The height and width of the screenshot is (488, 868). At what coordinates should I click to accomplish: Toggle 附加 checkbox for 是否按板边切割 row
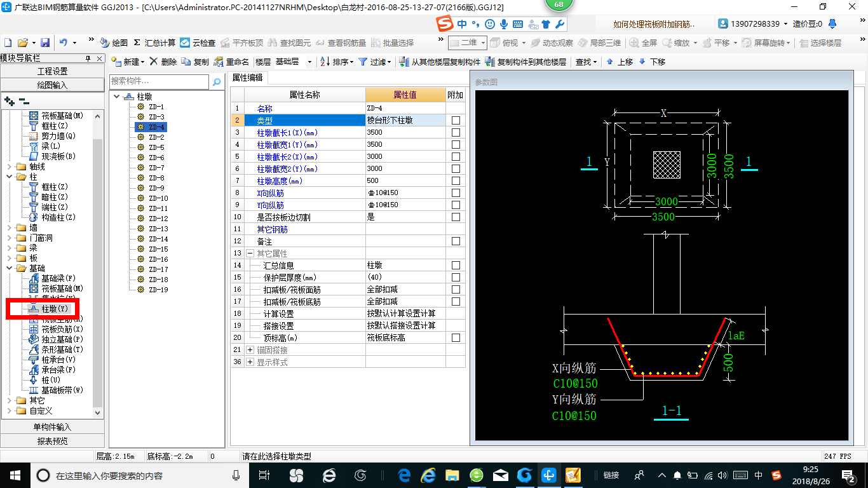[x=456, y=217]
